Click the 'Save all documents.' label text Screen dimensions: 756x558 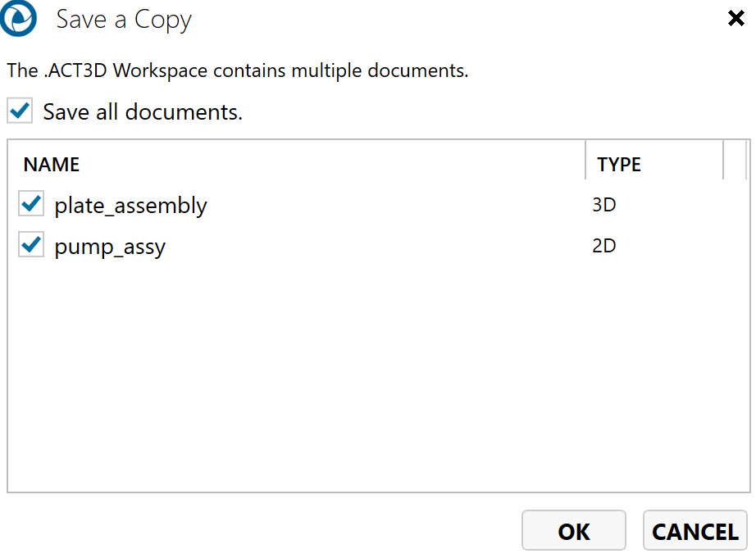pyautogui.click(x=143, y=112)
